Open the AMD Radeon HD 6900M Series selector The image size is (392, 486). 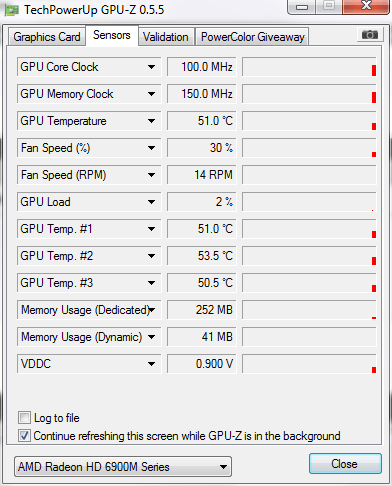click(123, 467)
